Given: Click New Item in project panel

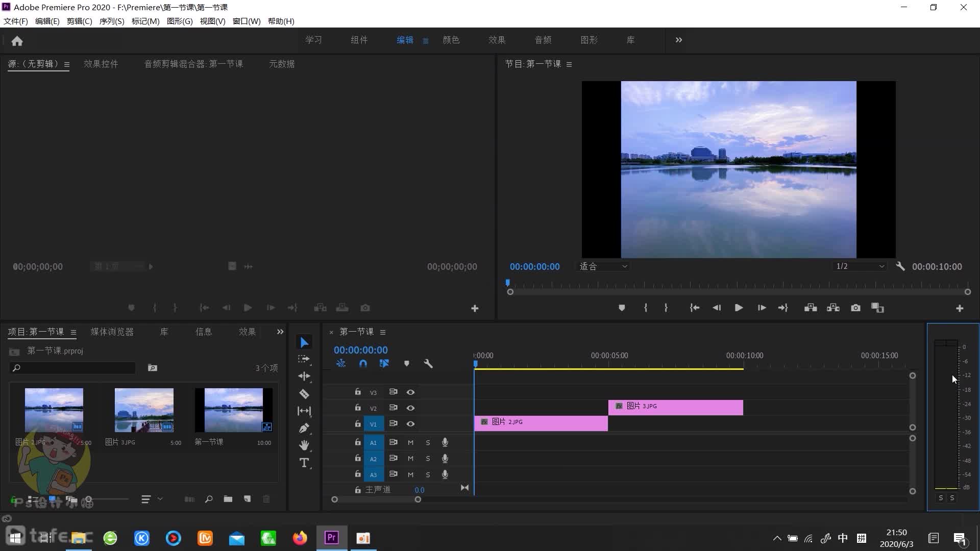Looking at the screenshot, I should coord(247,499).
